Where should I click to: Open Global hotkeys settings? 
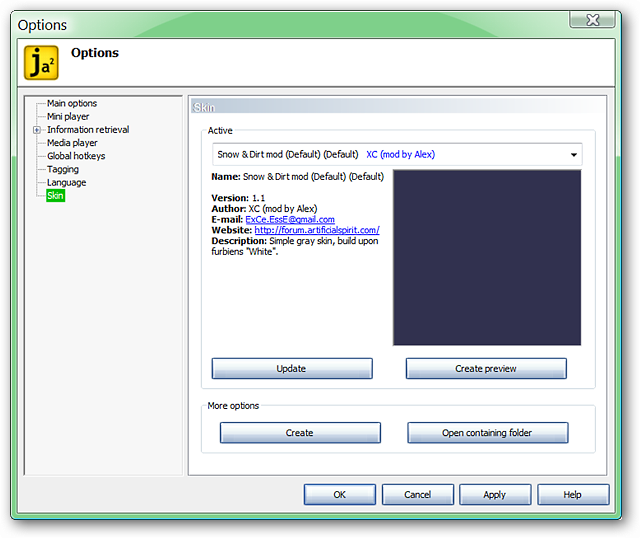pyautogui.click(x=76, y=156)
